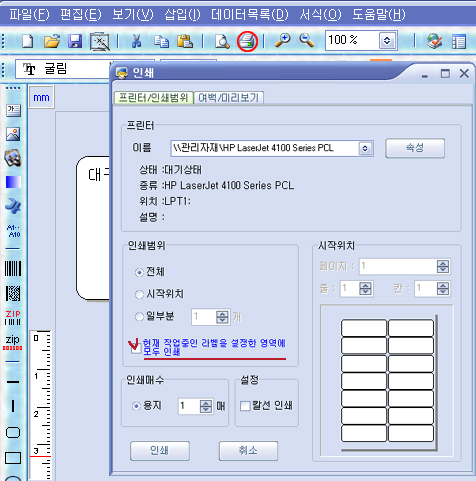
Task: Click the save floppy disk icon
Action: point(75,41)
